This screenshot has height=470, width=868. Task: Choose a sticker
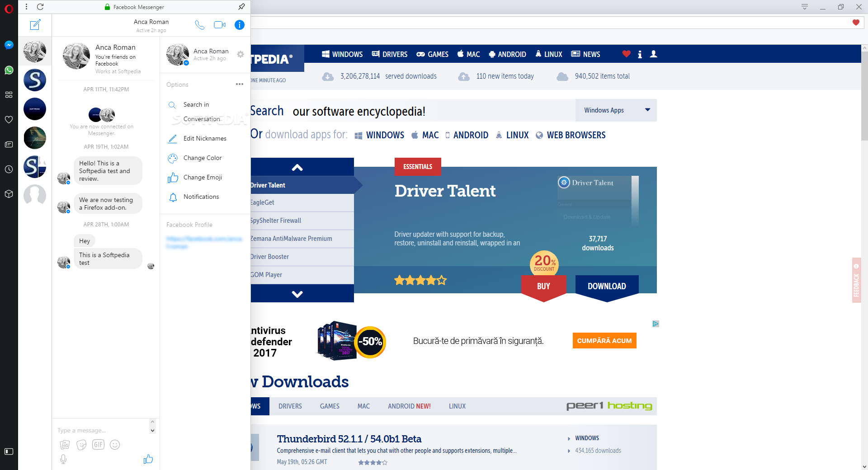(81, 445)
